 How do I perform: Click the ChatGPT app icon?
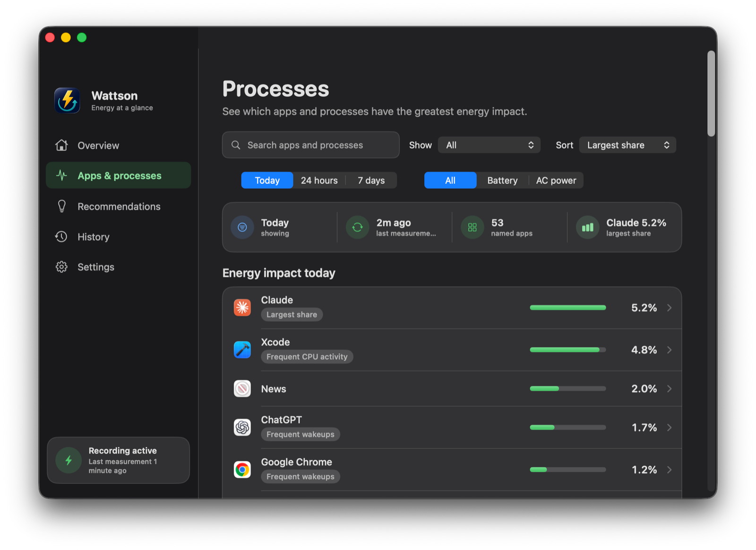[242, 428]
